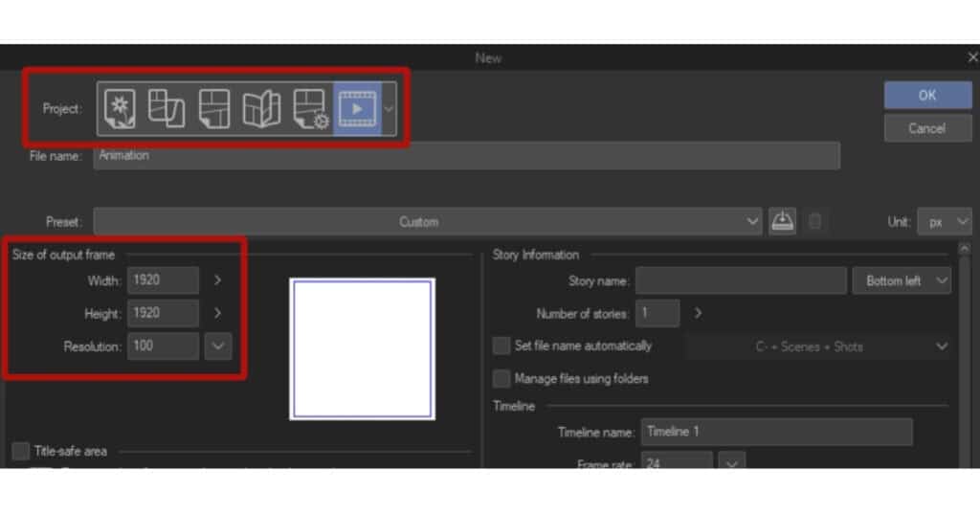Select the Animation project type icon
The width and height of the screenshot is (980, 513).
[357, 109]
